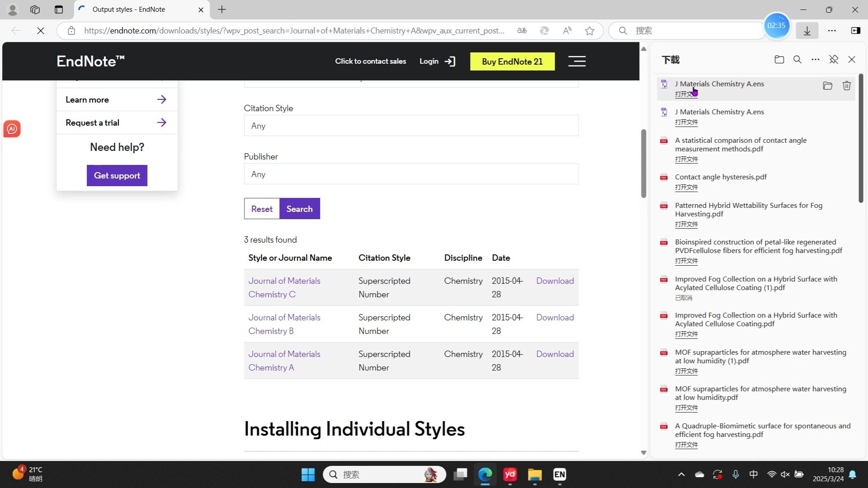Open the Publisher dropdown
This screenshot has width=868, height=488.
(x=411, y=174)
